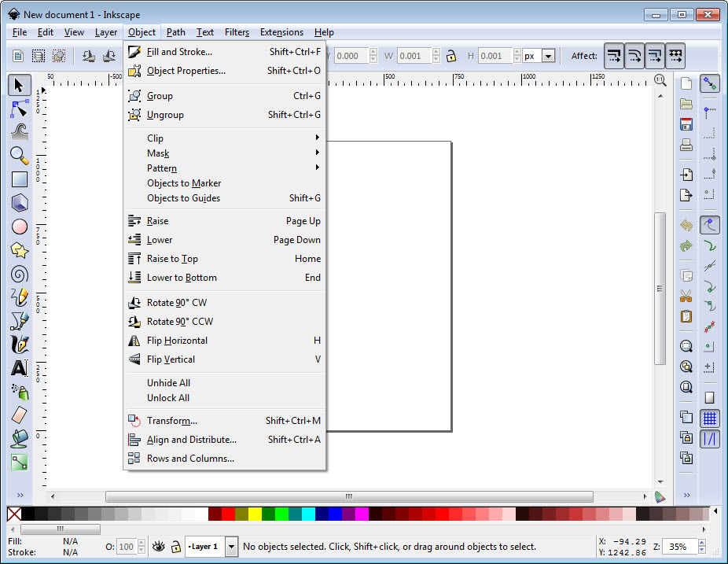Pick the cyan palette swatch

(x=308, y=514)
